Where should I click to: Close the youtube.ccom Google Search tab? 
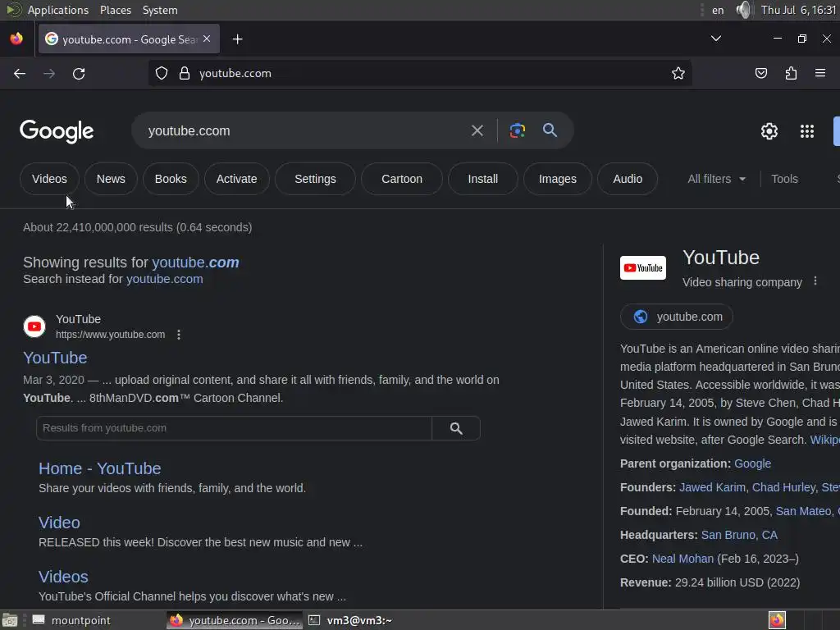207,39
